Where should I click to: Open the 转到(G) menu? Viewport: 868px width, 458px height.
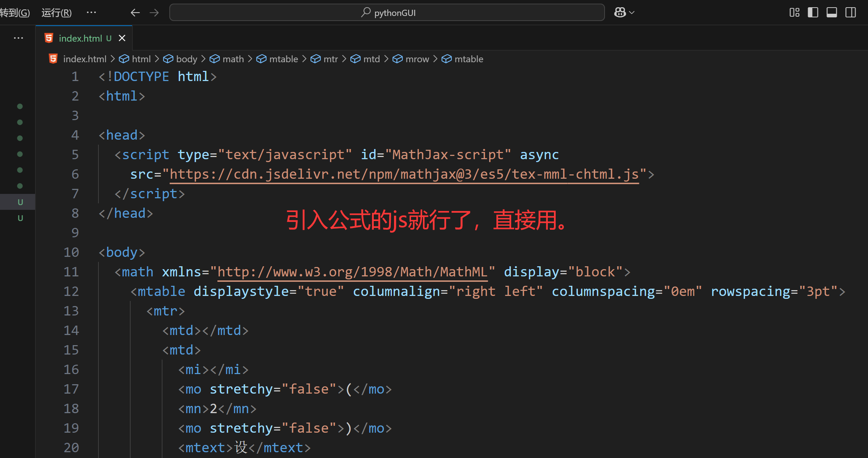(14, 13)
